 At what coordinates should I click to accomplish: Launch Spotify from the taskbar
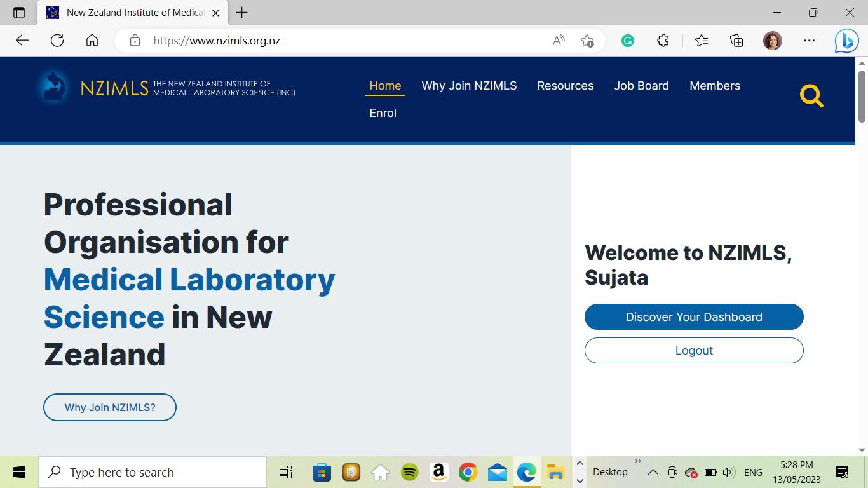click(x=410, y=472)
